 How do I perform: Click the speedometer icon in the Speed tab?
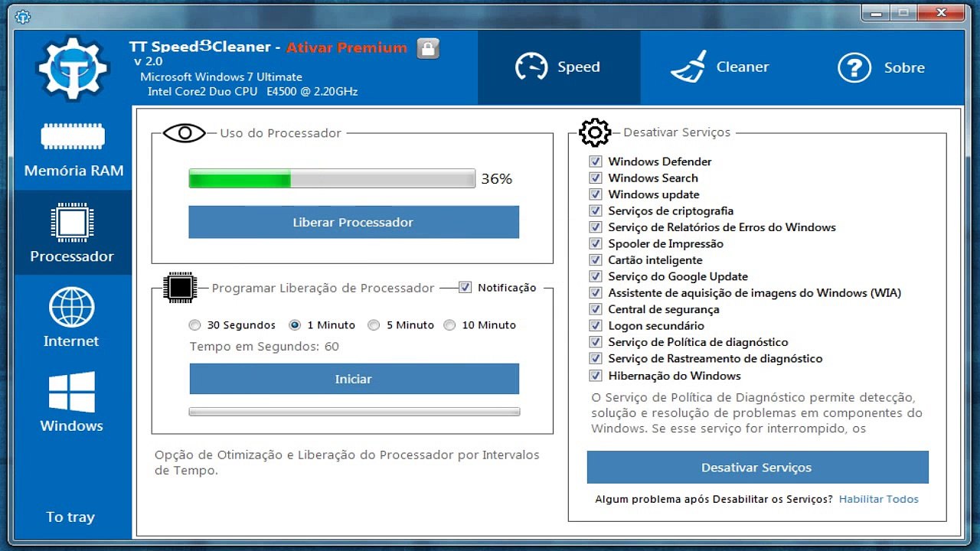tap(531, 67)
